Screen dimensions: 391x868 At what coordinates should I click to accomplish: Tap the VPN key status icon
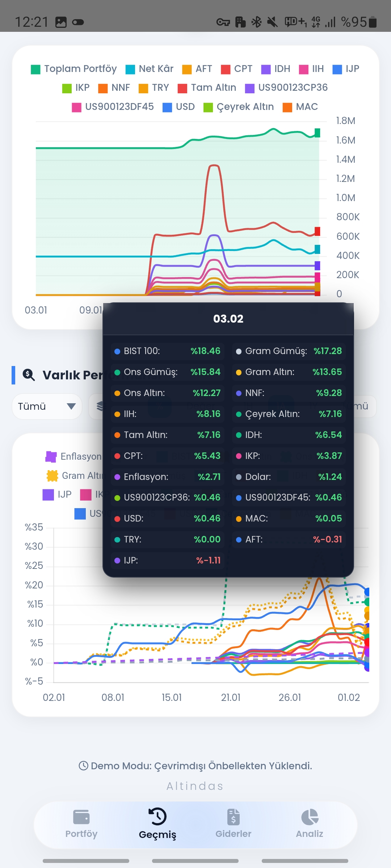point(223,22)
